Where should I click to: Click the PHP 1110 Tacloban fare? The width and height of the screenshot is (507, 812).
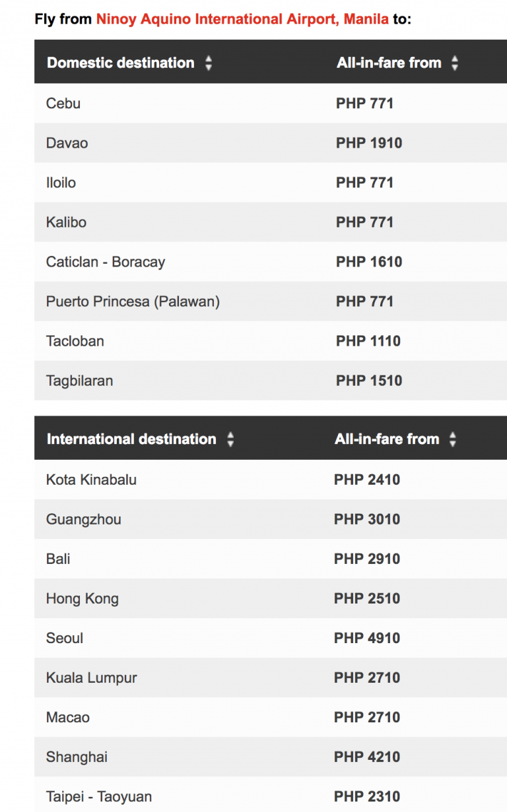pos(368,341)
